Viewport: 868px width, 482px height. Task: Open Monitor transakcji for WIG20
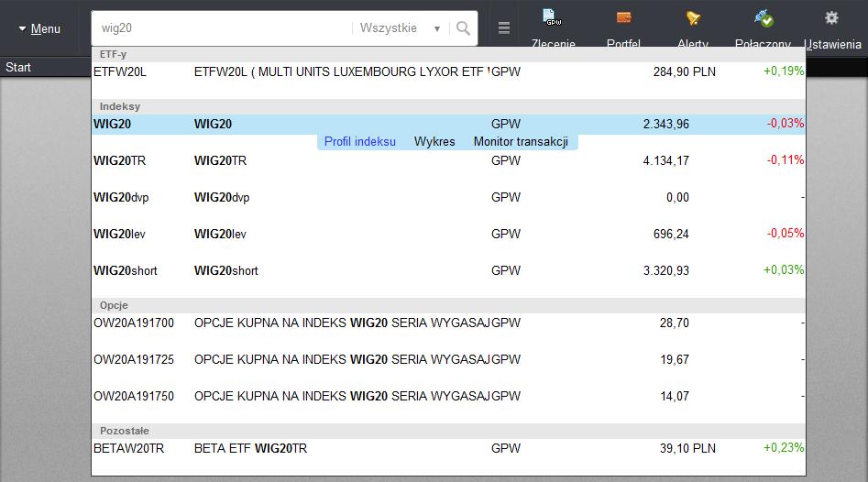[521, 142]
